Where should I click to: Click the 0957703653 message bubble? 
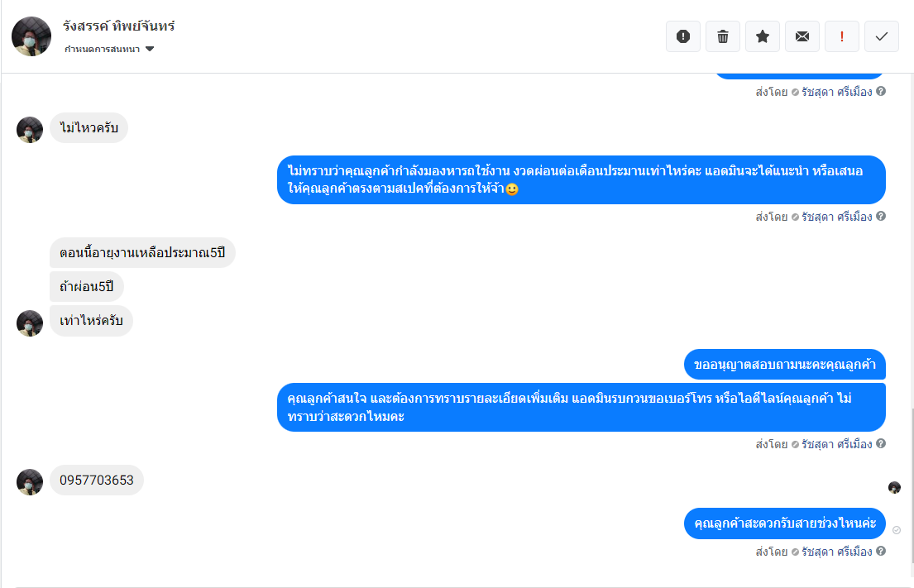[x=97, y=480]
